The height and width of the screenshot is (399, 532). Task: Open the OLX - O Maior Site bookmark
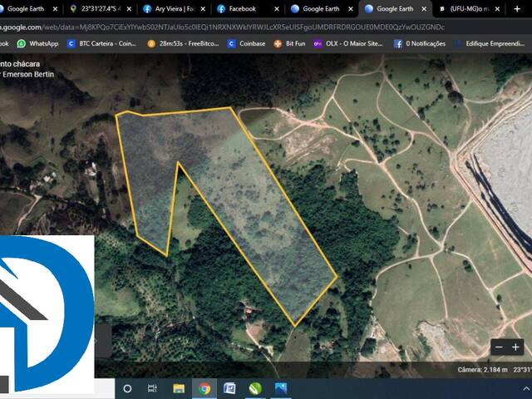(347, 43)
